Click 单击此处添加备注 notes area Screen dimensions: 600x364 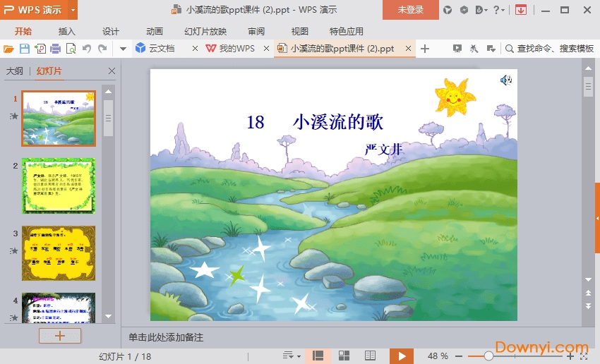point(166,337)
